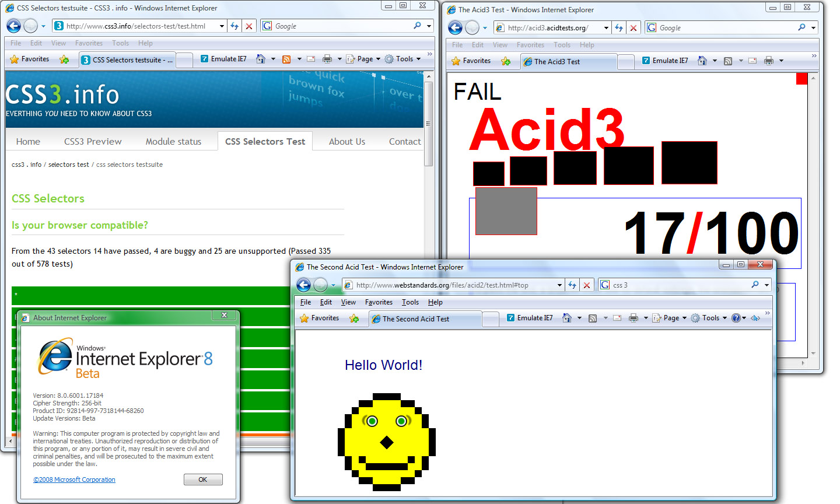
Task: Click Refresh icon in CSS Selectors window
Action: tap(235, 26)
